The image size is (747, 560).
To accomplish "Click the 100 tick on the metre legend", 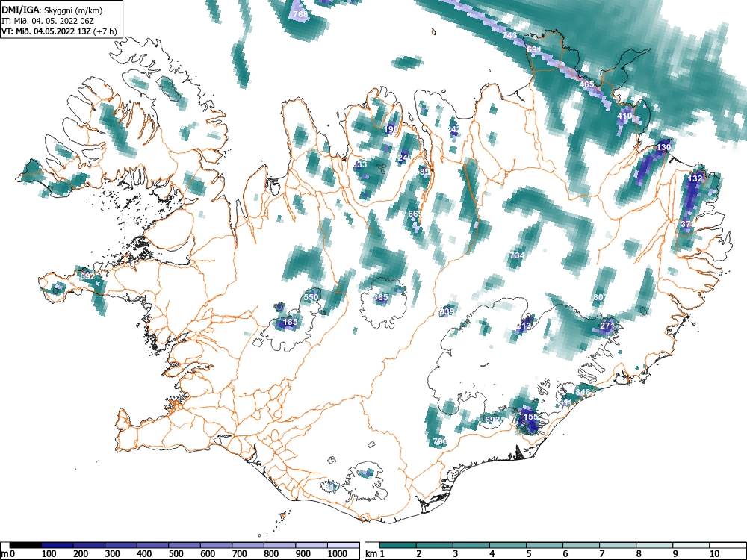I will coord(49,554).
